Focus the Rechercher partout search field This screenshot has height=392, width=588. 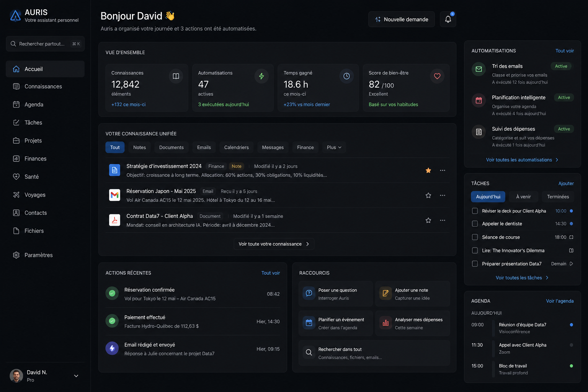pos(45,44)
